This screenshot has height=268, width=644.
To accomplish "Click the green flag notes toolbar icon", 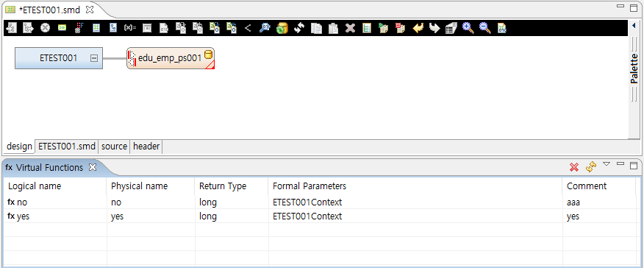I will [x=384, y=28].
